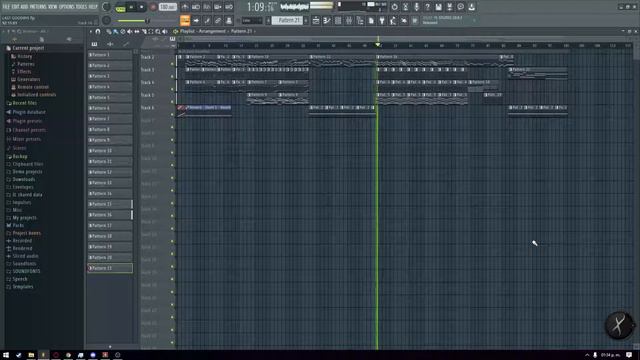
Task: Select the Delete tool in Playlist
Action: tap(123, 31)
